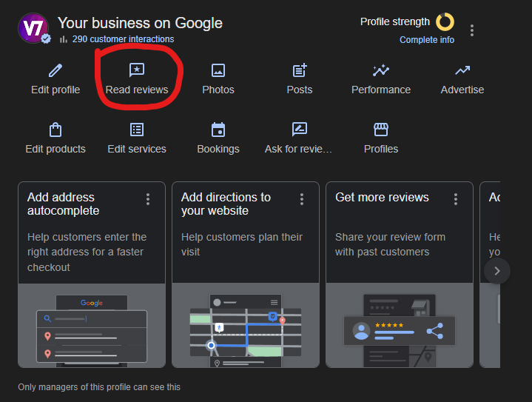Image resolution: width=532 pixels, height=402 pixels.
Task: Open Edit products shopping bag icon
Action: (x=55, y=130)
